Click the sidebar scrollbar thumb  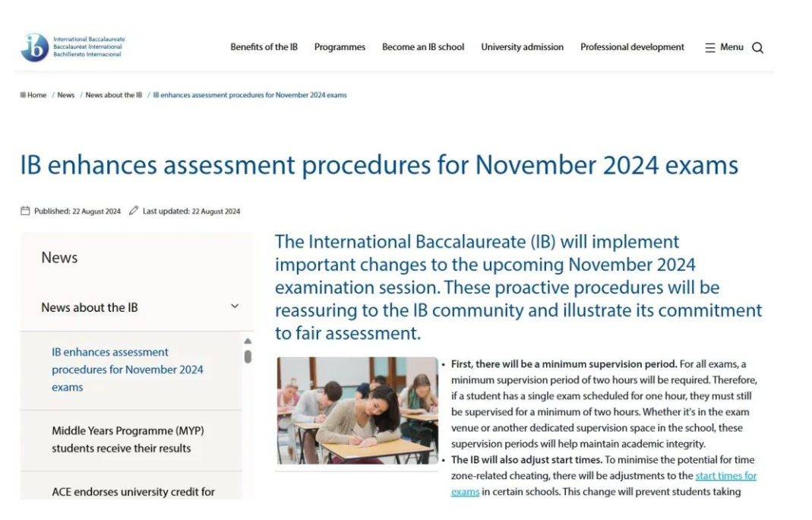[x=248, y=357]
